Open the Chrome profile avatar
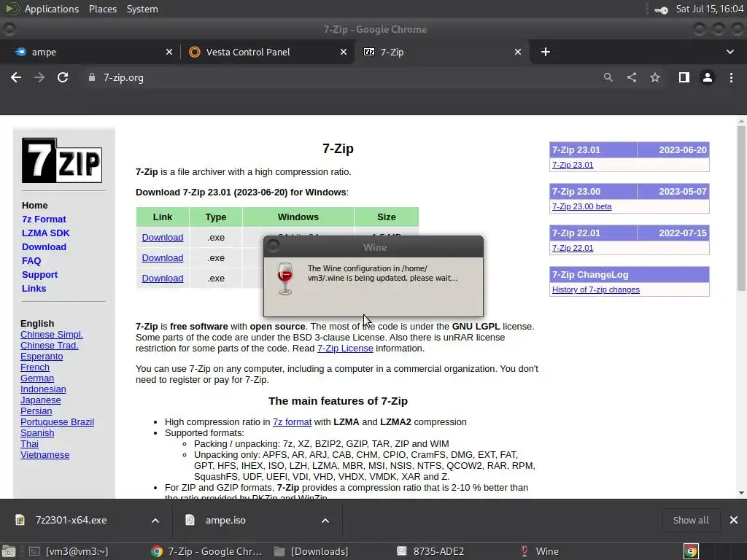 coord(708,77)
